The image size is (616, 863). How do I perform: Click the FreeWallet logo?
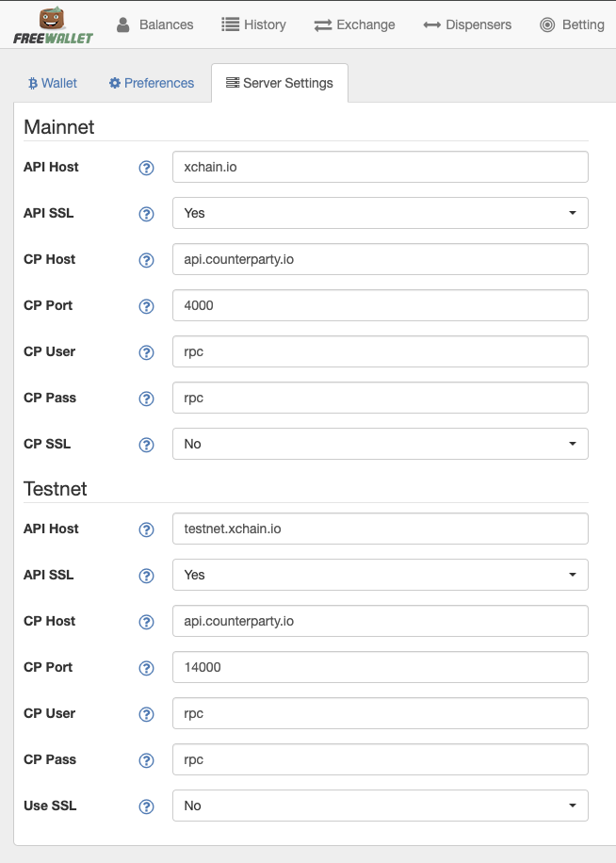(53, 25)
